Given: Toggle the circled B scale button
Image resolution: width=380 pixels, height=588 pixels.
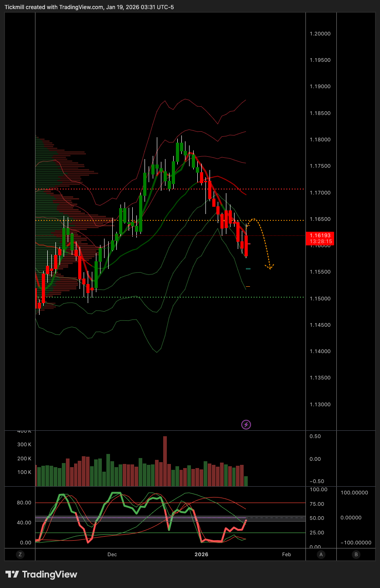Looking at the screenshot, I should point(356,554).
